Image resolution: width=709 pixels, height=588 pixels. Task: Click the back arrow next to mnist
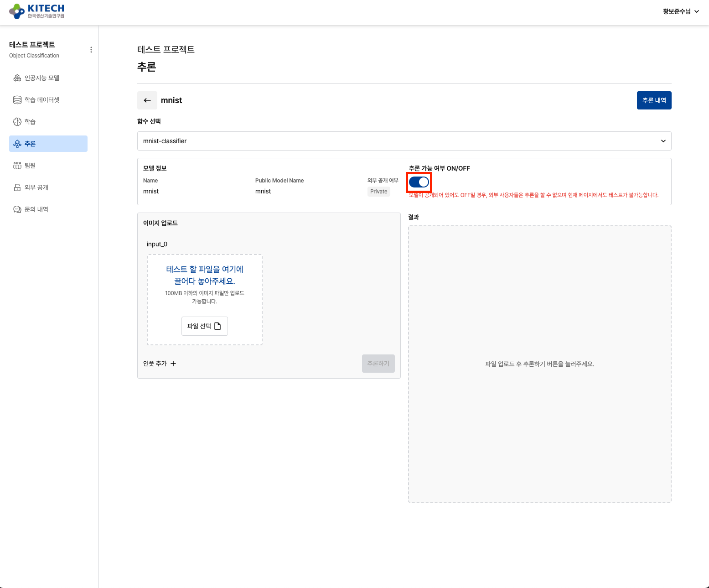point(147,100)
